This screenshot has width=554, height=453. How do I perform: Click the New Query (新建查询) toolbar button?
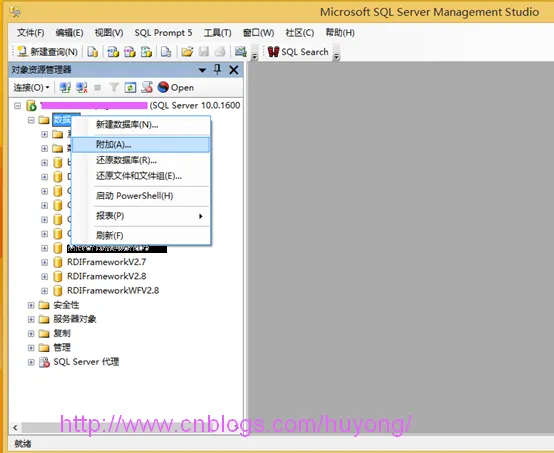(47, 52)
